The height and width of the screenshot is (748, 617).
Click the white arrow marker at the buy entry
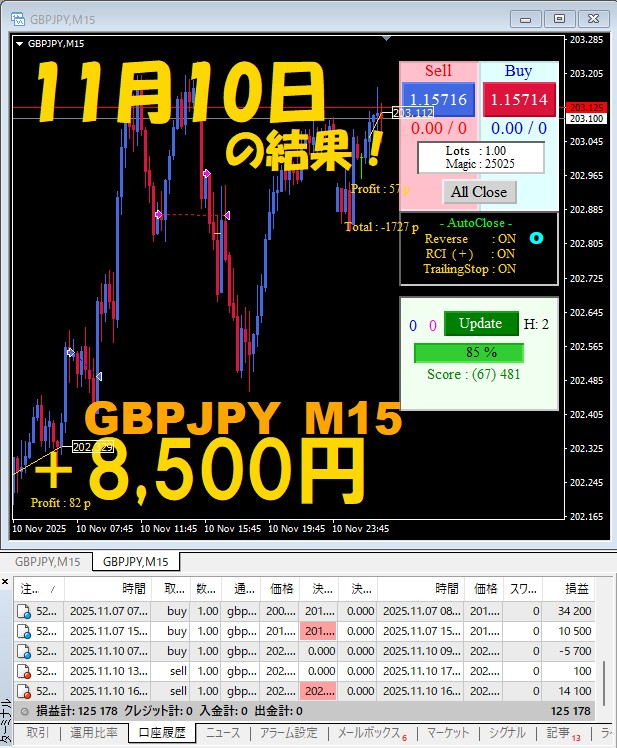click(71, 353)
